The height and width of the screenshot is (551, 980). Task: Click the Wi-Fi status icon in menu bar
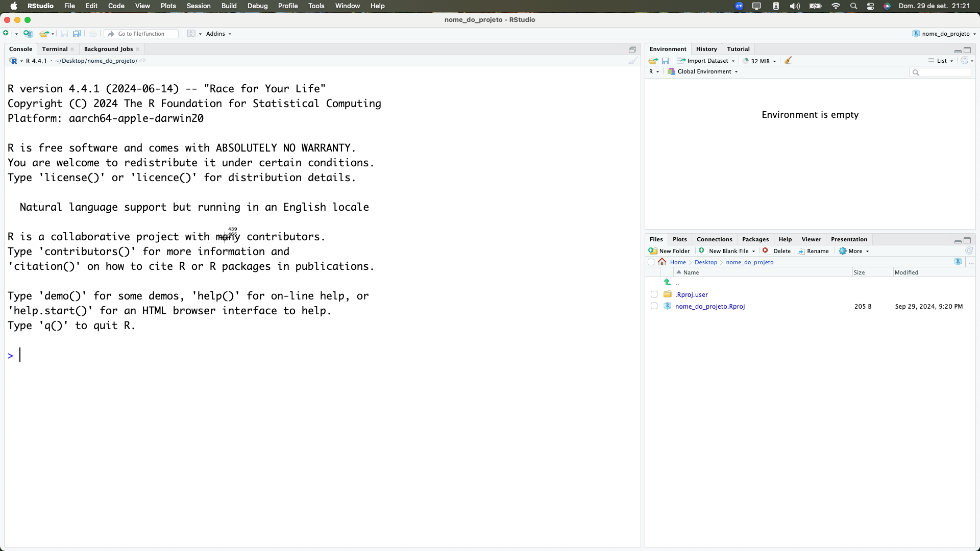(836, 6)
